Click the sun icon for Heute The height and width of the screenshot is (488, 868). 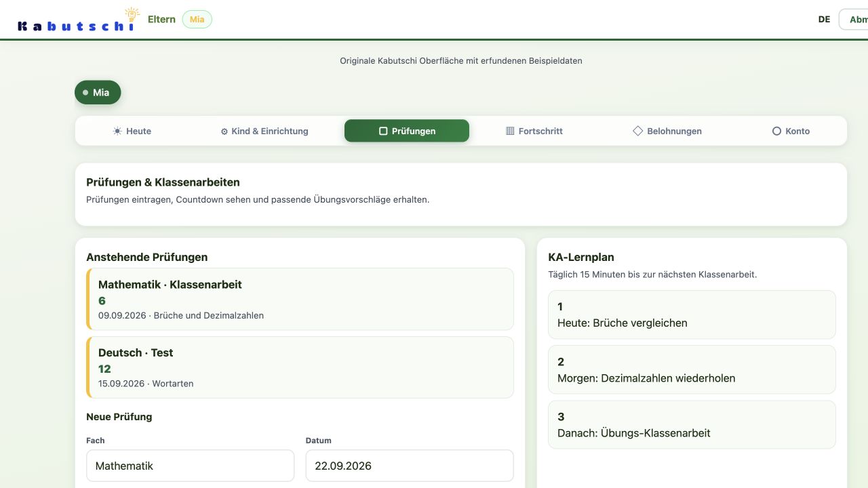point(117,131)
